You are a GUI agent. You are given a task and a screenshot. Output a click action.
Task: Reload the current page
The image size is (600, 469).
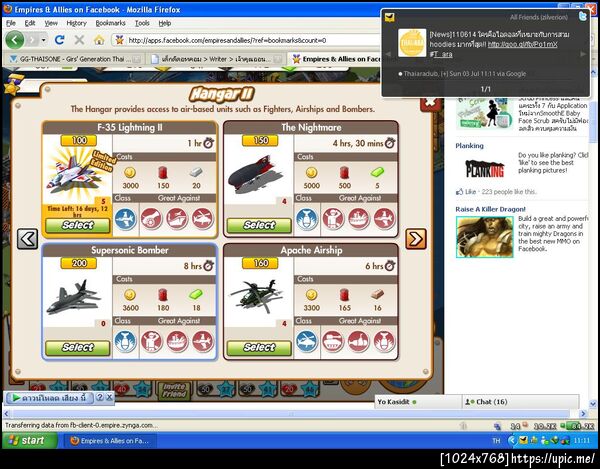(x=59, y=39)
